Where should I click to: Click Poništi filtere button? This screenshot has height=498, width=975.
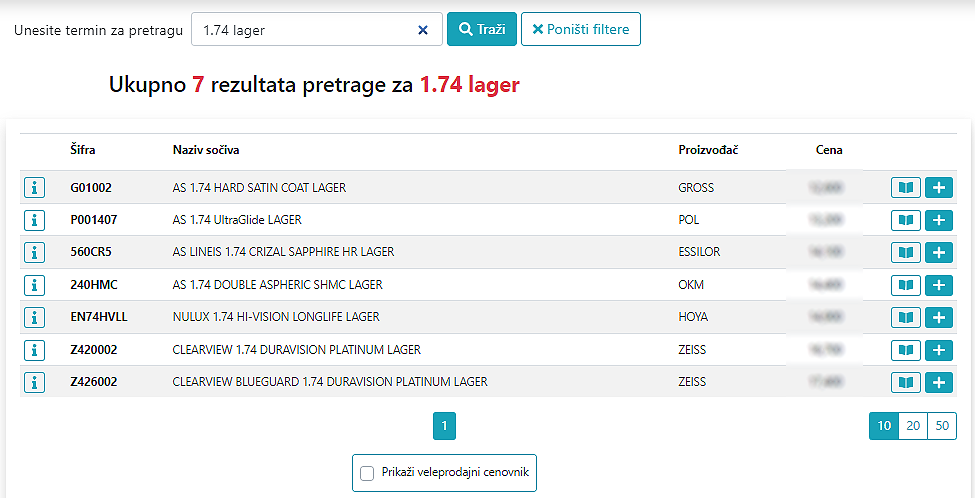(x=580, y=30)
